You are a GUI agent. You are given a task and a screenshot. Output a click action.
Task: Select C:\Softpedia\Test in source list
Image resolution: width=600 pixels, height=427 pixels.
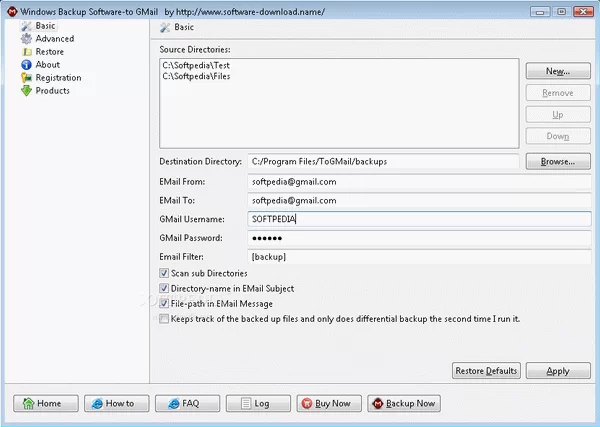pos(196,65)
